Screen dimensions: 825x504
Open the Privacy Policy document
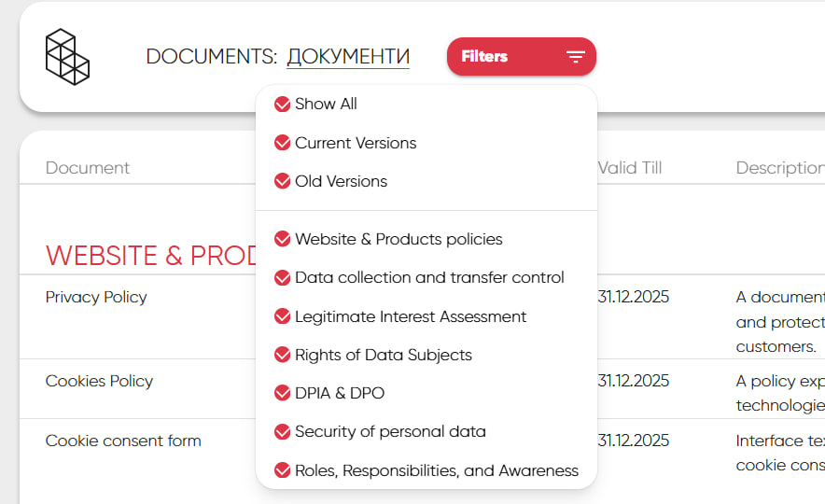point(96,297)
